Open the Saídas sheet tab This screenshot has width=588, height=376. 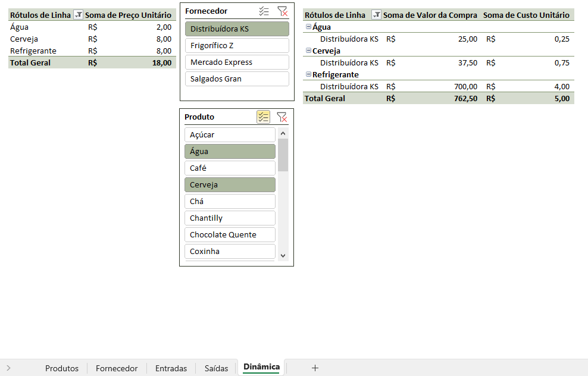click(x=217, y=368)
